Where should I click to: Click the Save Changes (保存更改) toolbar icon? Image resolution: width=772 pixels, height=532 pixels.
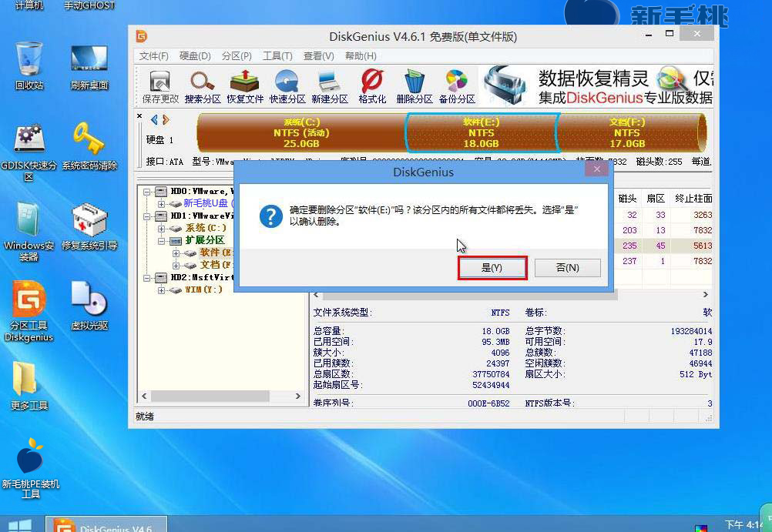(x=160, y=86)
